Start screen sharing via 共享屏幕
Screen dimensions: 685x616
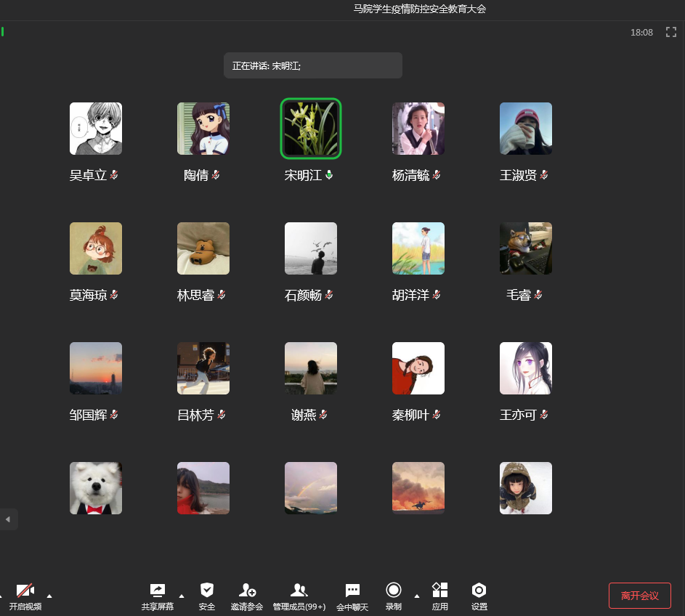158,596
